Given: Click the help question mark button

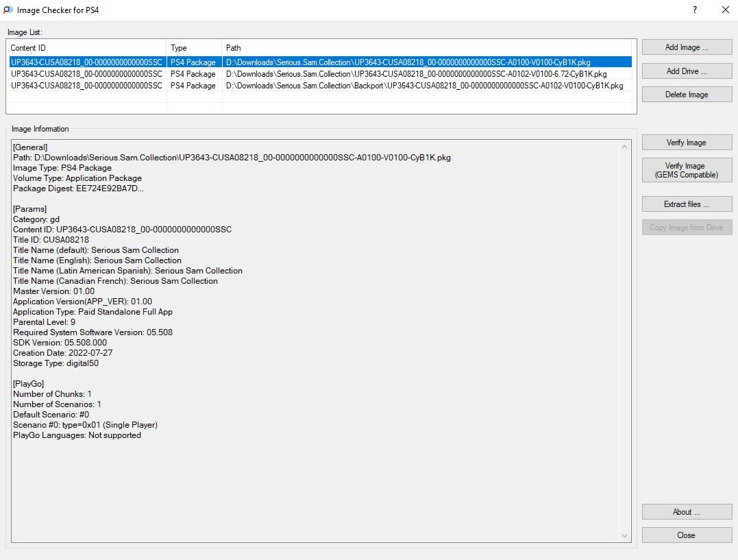Looking at the screenshot, I should pyautogui.click(x=695, y=10).
